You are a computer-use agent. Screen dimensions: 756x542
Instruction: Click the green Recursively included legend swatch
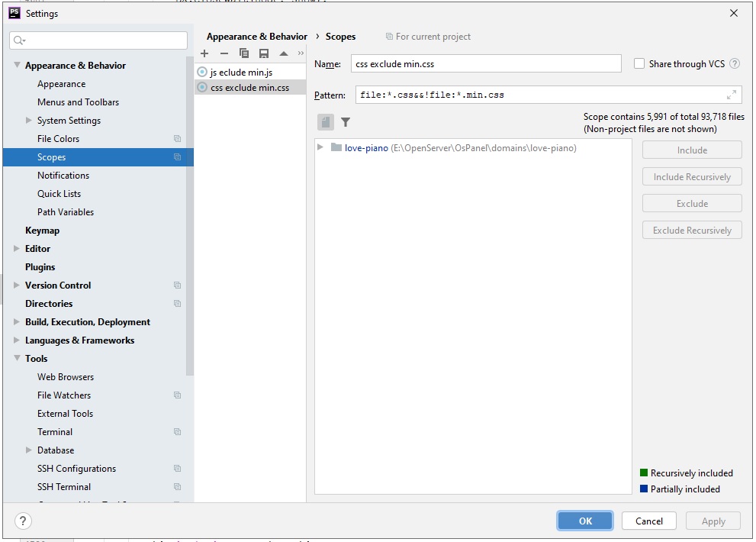click(x=644, y=473)
